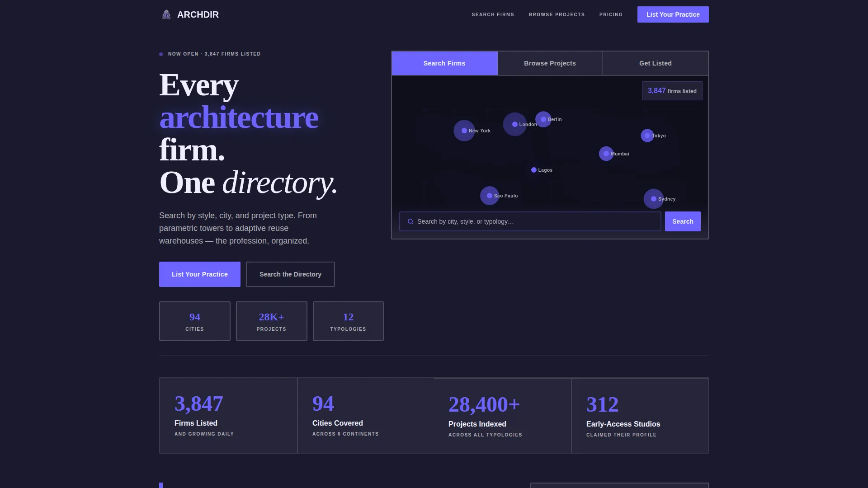Click List Your Practice in the header

tap(673, 14)
